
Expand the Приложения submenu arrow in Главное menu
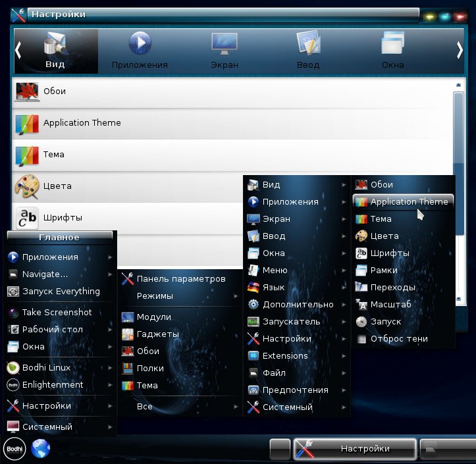pyautogui.click(x=110, y=257)
